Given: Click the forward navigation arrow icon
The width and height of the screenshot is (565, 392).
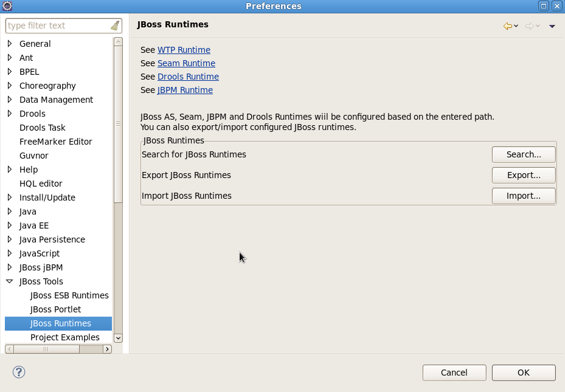Looking at the screenshot, I should pos(529,26).
